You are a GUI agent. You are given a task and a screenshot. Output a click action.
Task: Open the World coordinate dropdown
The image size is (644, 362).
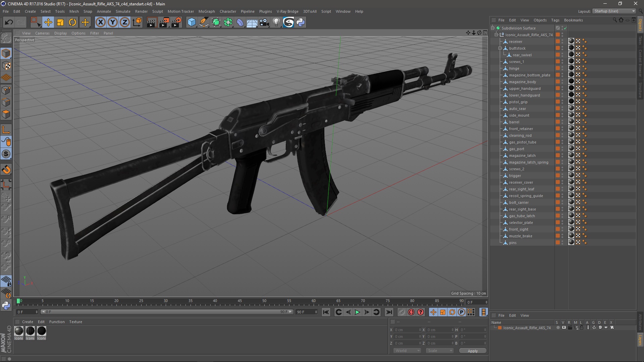coord(407,351)
